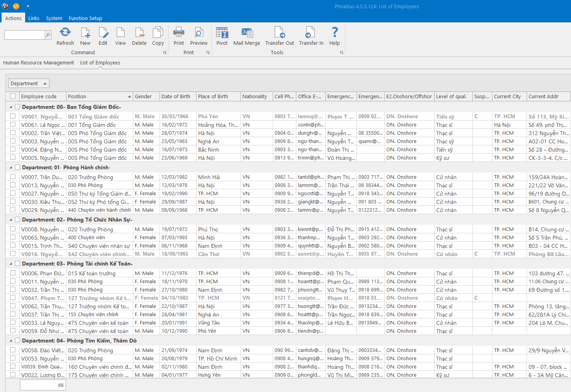
Task: Select the 'Phú Thọ' place of birth cell
Action: (x=218, y=229)
